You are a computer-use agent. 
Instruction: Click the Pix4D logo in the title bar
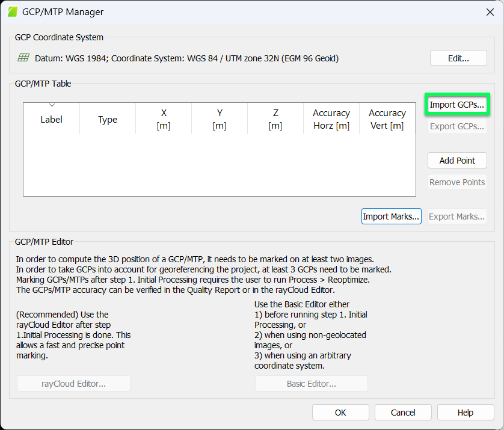pos(13,11)
